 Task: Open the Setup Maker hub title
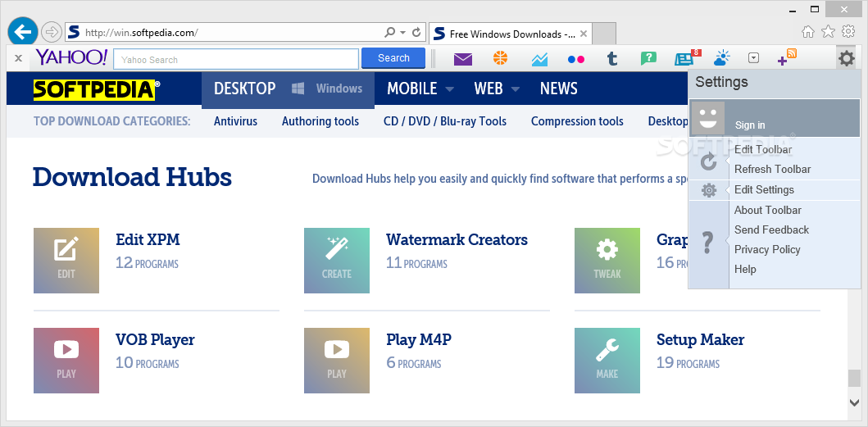[x=700, y=339]
